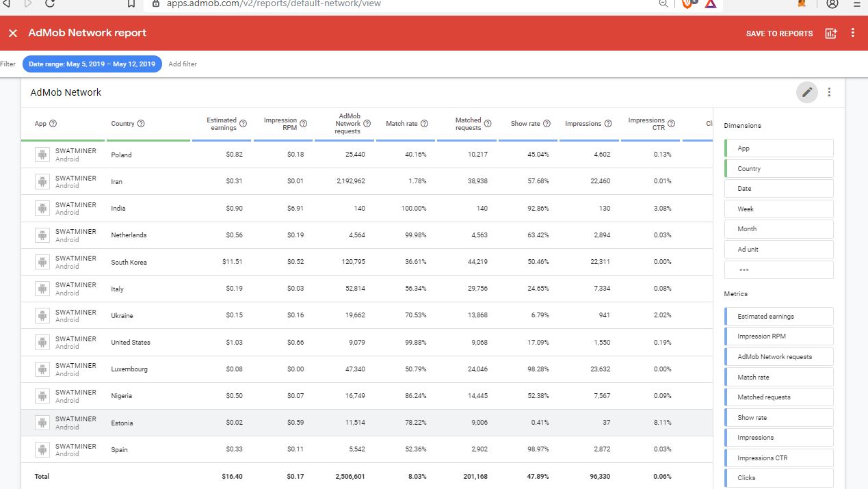Viewport: 868px width, 489px height.
Task: Click Android app icon in India row
Action: (x=43, y=208)
